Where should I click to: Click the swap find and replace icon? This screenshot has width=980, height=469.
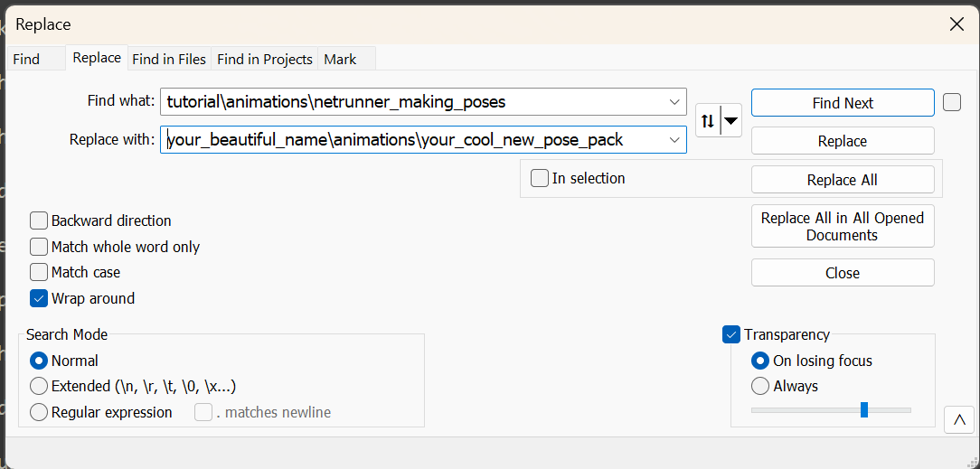pos(708,120)
